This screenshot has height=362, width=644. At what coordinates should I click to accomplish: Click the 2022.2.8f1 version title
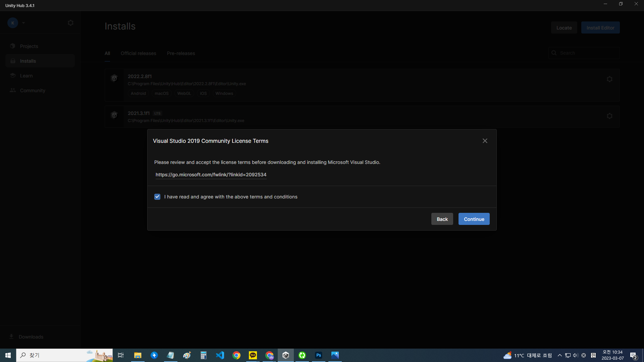[140, 76]
